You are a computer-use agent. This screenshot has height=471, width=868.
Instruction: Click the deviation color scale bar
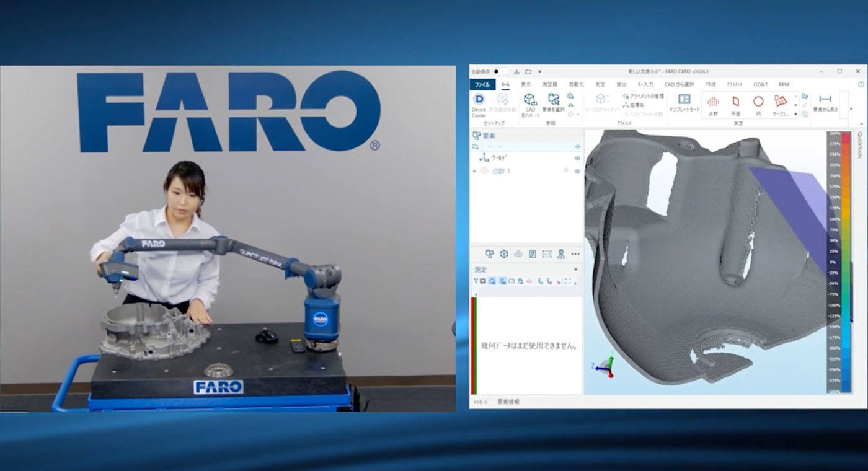[x=846, y=262]
